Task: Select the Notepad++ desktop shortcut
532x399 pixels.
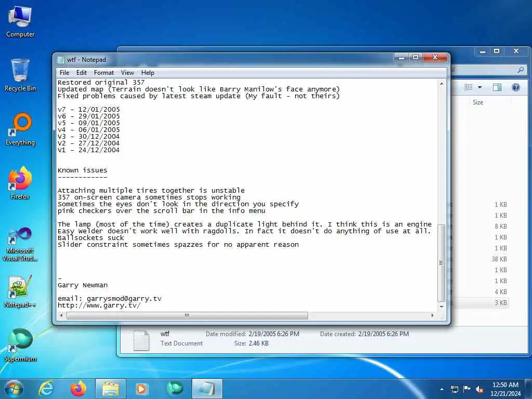Action: (20, 291)
